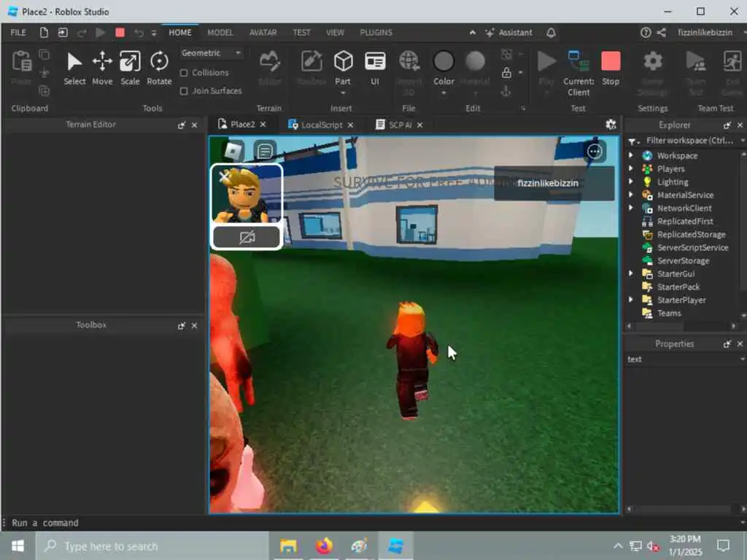Open the in-game chat icon
Image resolution: width=747 pixels, height=560 pixels.
265,152
